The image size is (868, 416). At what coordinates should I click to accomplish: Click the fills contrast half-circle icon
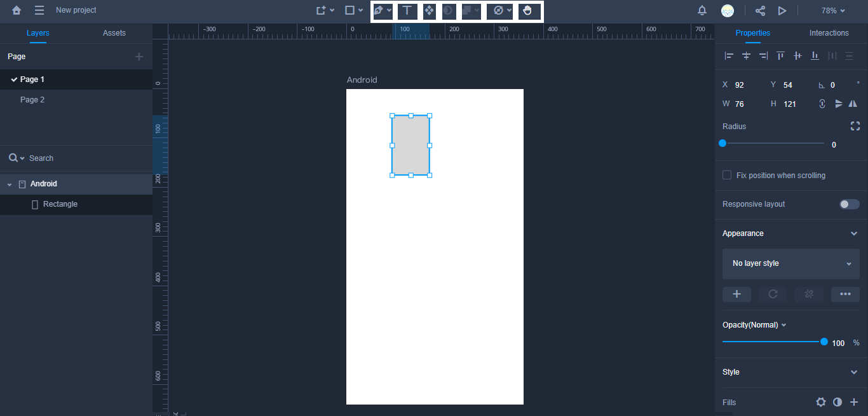pyautogui.click(x=837, y=402)
